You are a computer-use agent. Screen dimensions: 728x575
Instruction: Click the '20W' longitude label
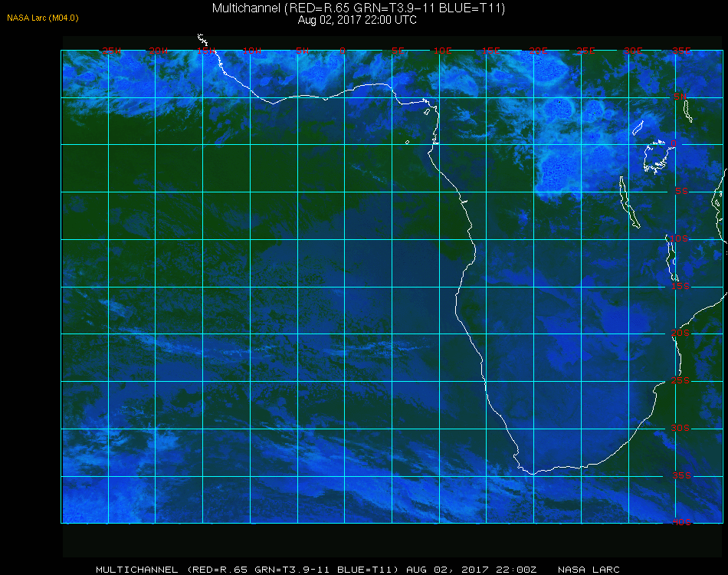pos(159,51)
